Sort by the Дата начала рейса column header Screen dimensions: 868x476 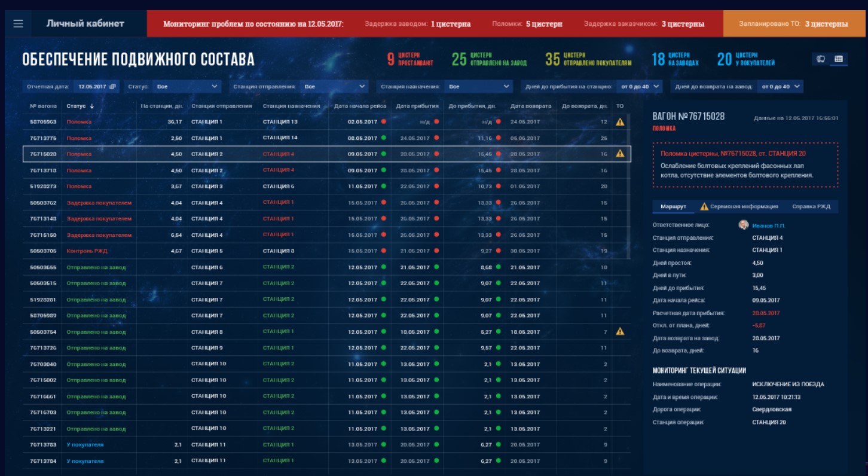pos(360,106)
